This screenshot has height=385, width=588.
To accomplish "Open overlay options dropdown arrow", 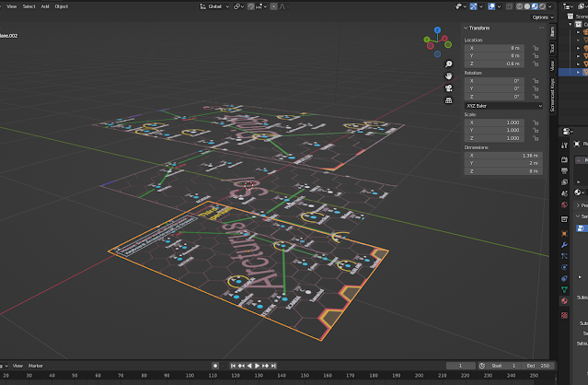I will pyautogui.click(x=499, y=6).
